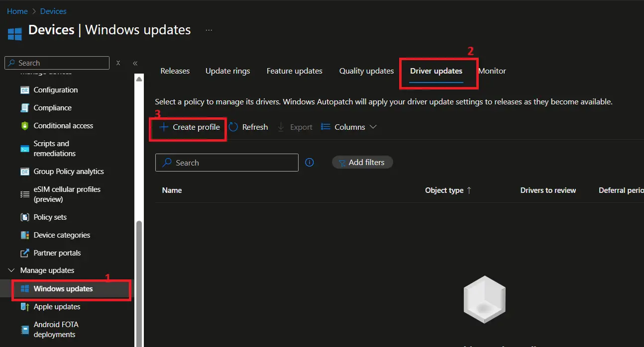Viewport: 644px width, 347px height.
Task: Clear sidebar search with the X icon
Action: point(118,63)
